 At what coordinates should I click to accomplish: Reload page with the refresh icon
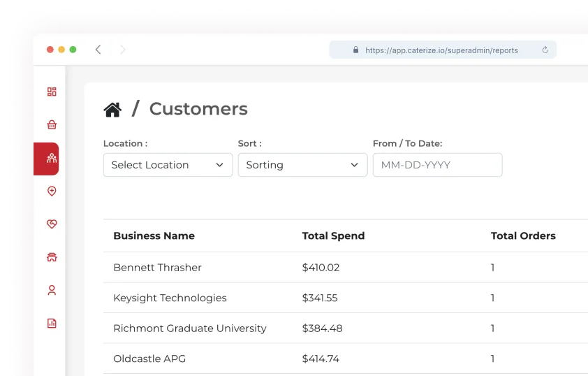(x=545, y=50)
